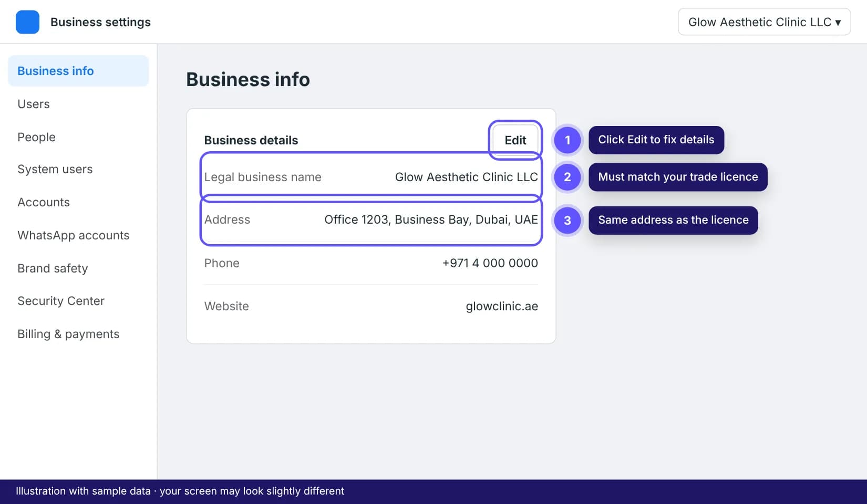
Task: Click the address Office 1203, Business Bay
Action: click(x=431, y=219)
